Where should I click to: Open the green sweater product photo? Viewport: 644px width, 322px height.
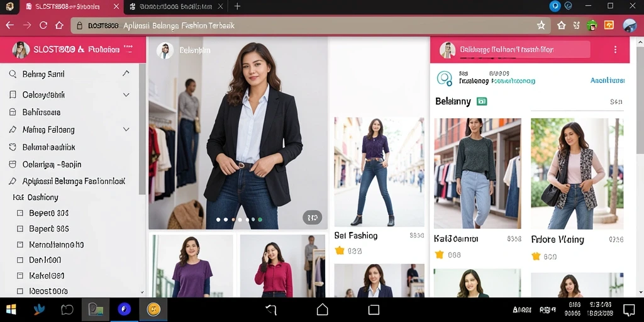click(x=477, y=174)
